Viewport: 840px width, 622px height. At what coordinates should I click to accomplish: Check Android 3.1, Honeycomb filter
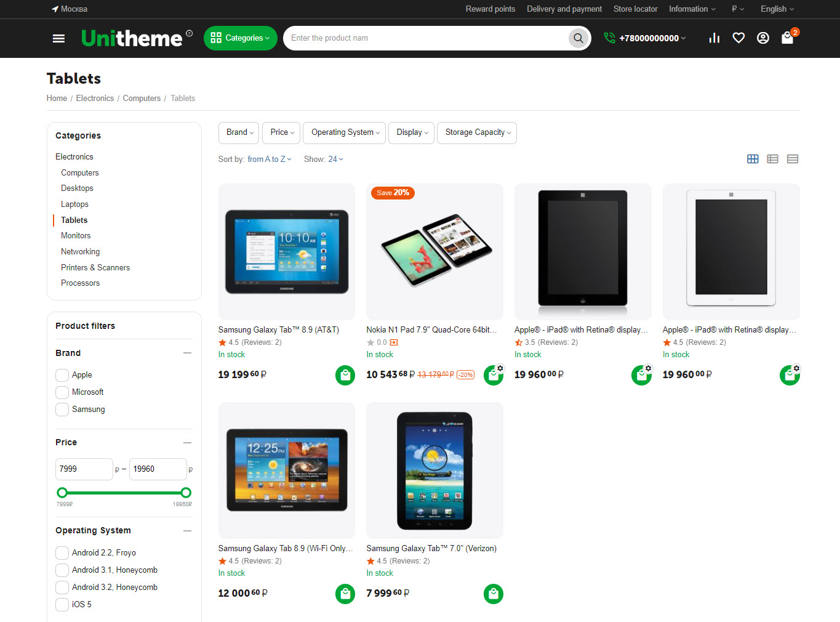click(62, 570)
